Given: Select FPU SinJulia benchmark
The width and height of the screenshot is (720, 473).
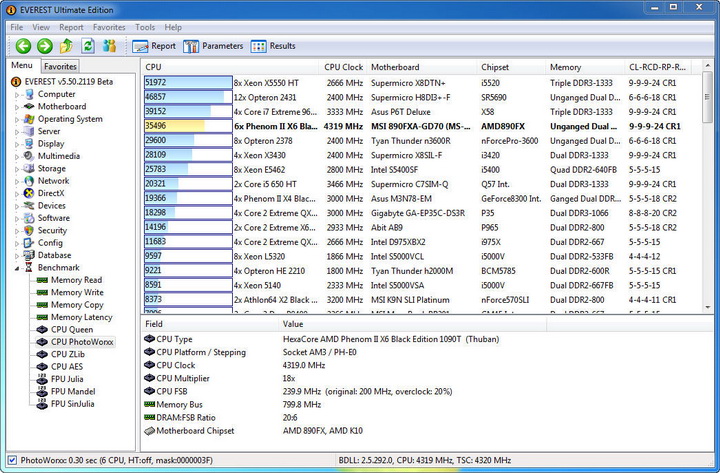Looking at the screenshot, I should tap(73, 404).
